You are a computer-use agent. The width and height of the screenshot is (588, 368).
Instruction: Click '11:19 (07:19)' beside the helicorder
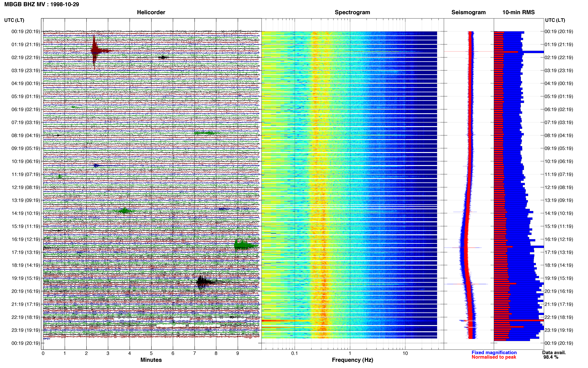pos(26,174)
